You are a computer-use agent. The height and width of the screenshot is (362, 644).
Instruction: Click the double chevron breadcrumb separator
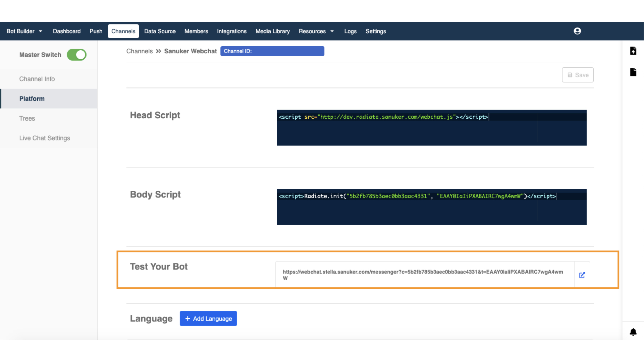click(159, 51)
